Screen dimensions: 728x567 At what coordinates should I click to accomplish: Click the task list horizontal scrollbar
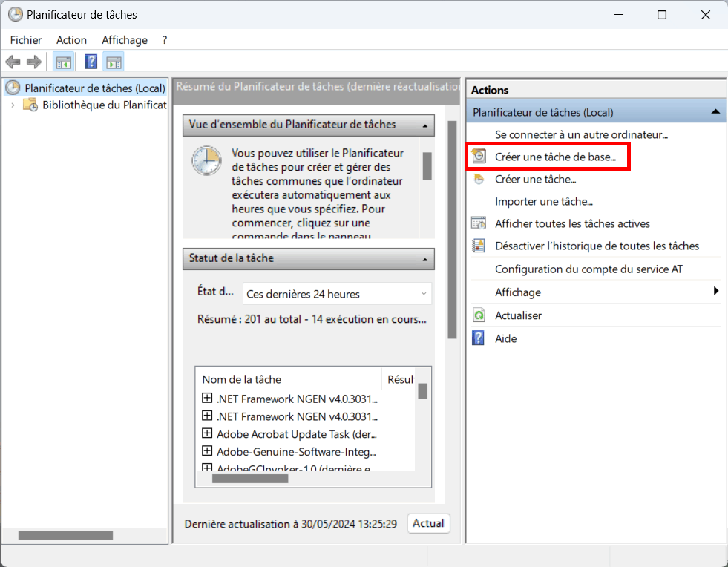point(250,479)
